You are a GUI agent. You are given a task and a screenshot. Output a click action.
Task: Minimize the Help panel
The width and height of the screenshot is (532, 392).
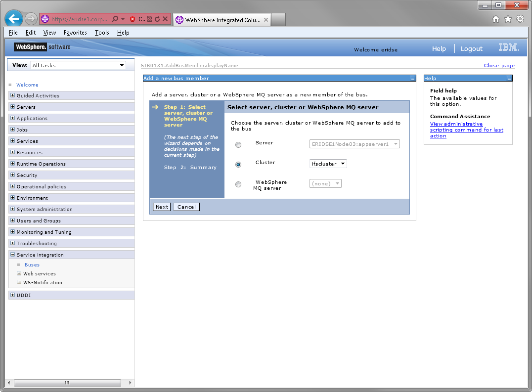pos(509,78)
